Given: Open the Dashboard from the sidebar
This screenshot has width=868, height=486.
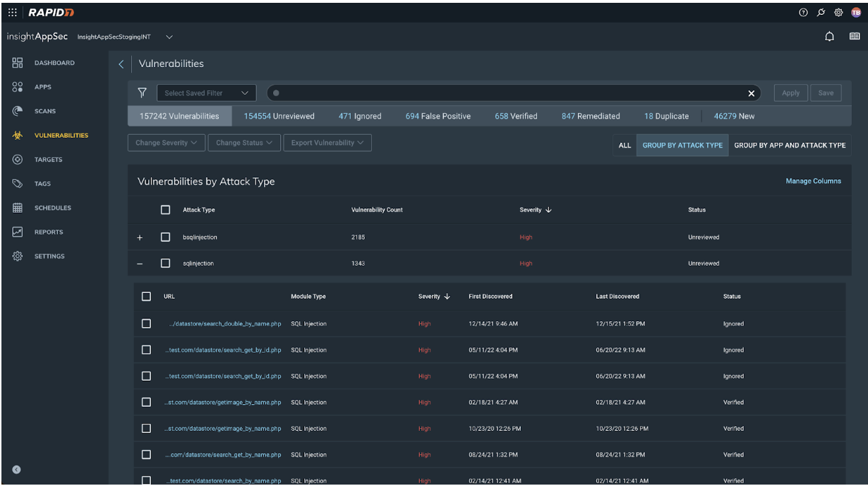Looking at the screenshot, I should (55, 62).
